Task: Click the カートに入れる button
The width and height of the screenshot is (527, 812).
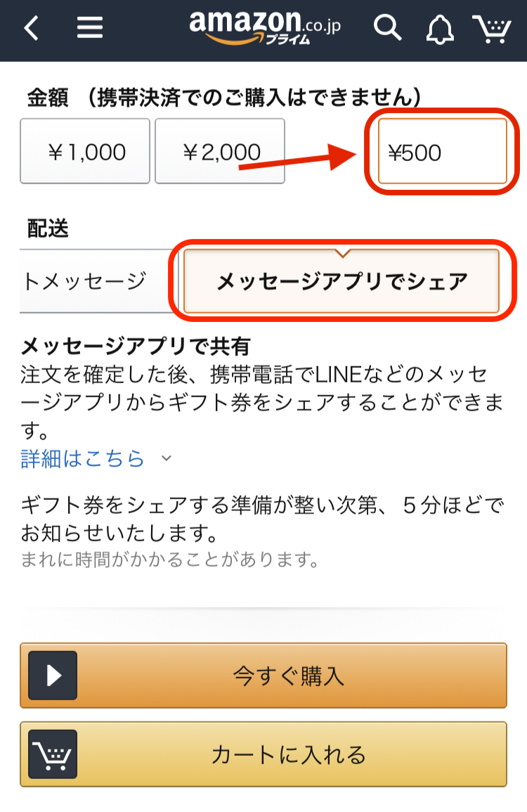Action: pyautogui.click(x=263, y=754)
